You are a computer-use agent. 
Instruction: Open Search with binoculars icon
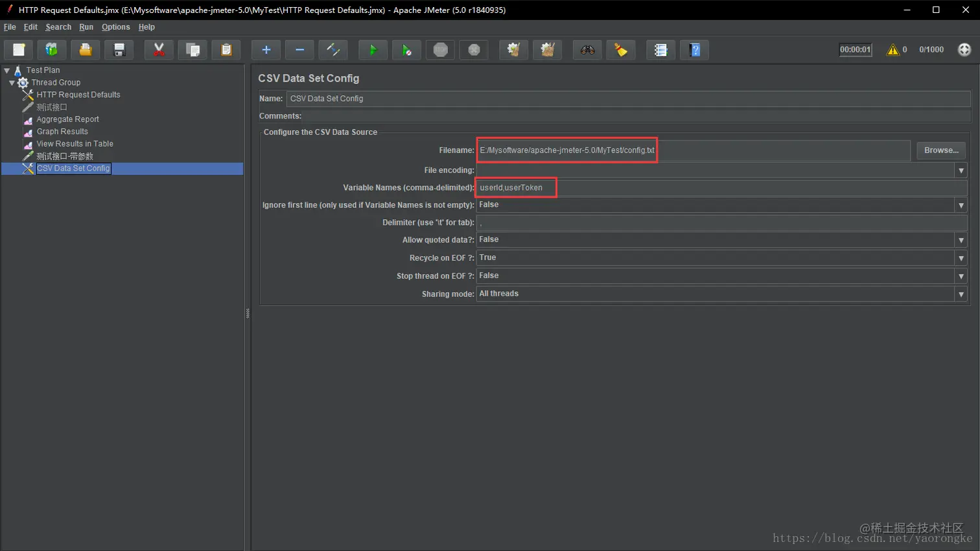[587, 50]
